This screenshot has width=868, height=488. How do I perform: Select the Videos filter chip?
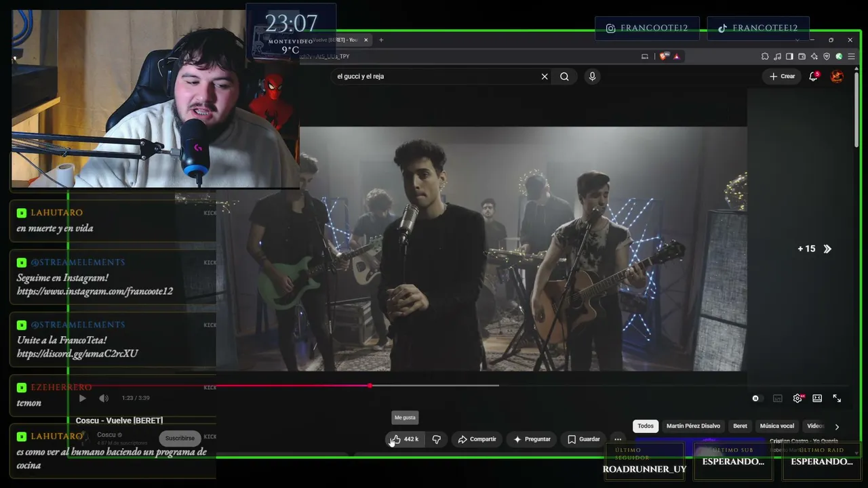click(815, 426)
